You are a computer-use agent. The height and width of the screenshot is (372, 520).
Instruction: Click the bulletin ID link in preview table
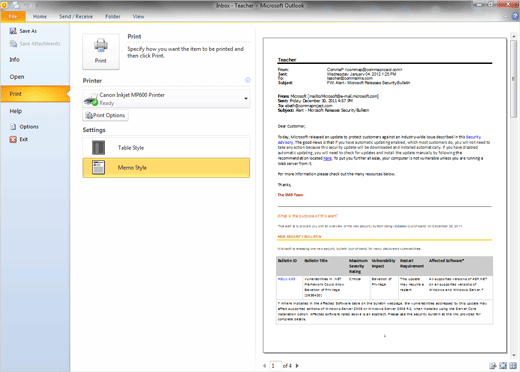[x=287, y=279]
